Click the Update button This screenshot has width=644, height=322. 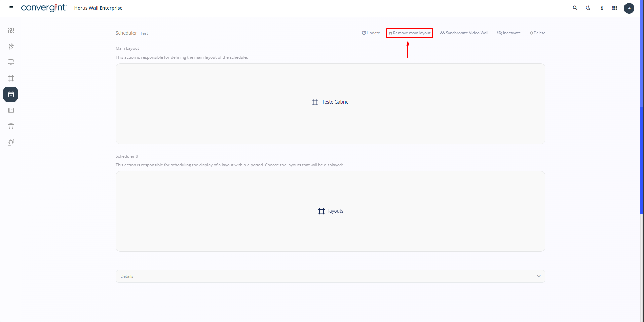[371, 33]
